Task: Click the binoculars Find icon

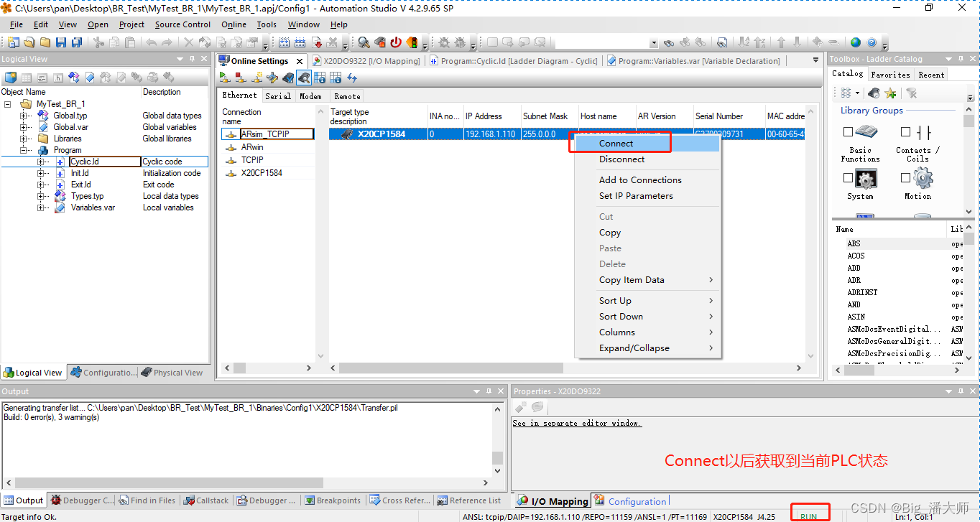Action: pos(669,42)
